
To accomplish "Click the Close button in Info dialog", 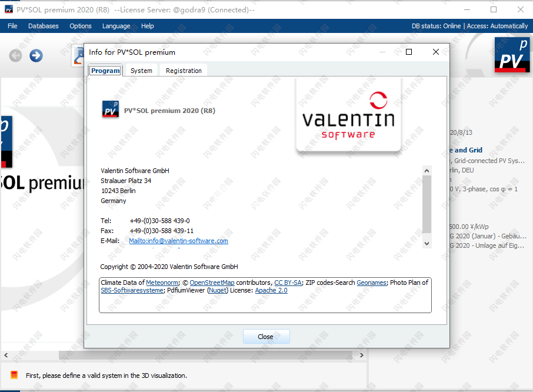I will point(266,337).
